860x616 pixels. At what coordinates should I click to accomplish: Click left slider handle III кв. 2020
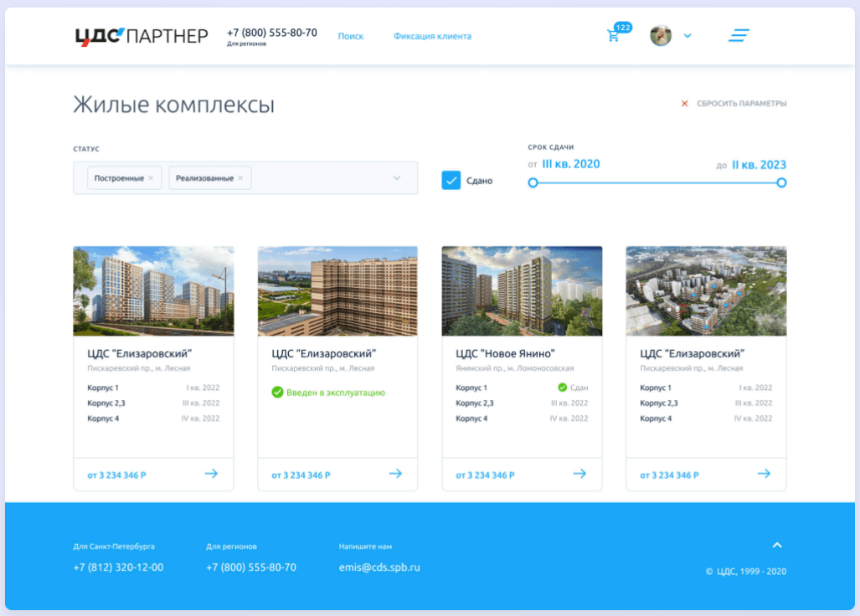[533, 182]
